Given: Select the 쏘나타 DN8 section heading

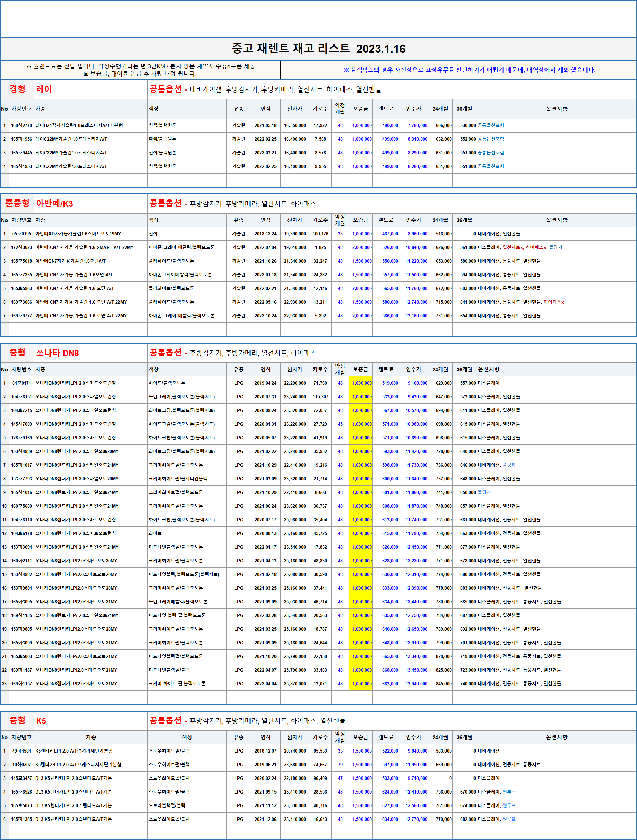Looking at the screenshot, I should coord(57,353).
